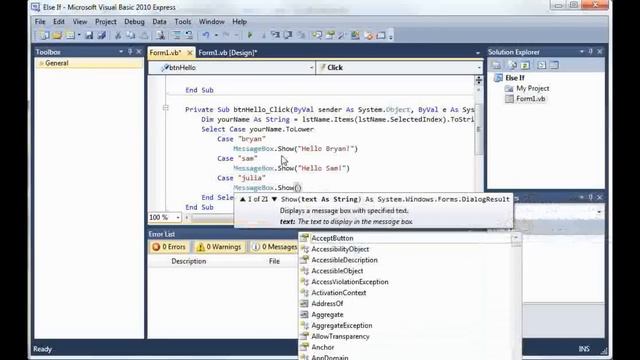Select Form1.vb in Solution Explorer
Image resolution: width=640 pixels, height=360 pixels.
tap(530, 99)
